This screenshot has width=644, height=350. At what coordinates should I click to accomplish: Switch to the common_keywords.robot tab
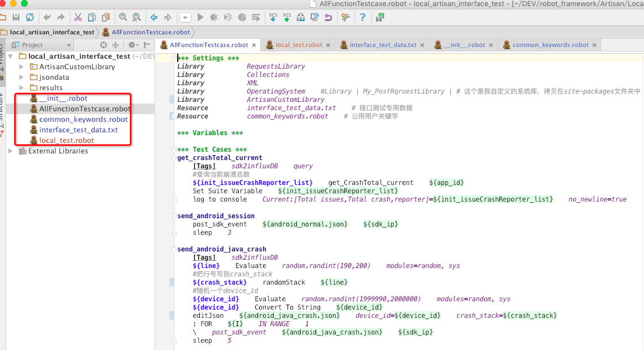pos(550,45)
